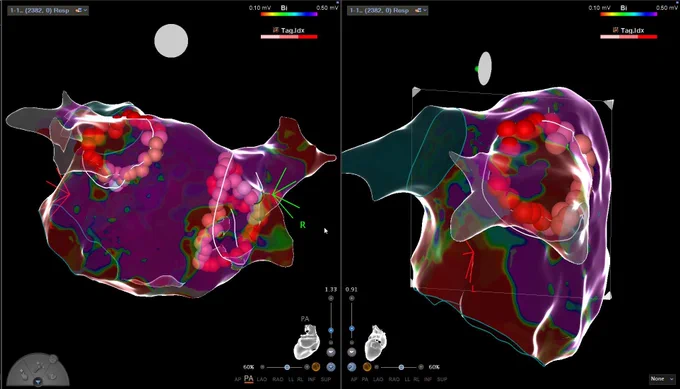Click right pane blue round arrow button

coord(352,367)
